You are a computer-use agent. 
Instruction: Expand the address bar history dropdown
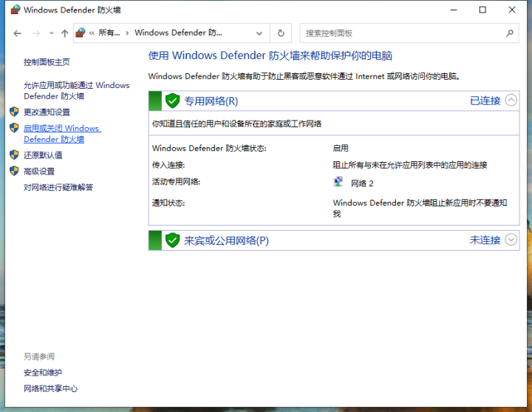tap(259, 33)
